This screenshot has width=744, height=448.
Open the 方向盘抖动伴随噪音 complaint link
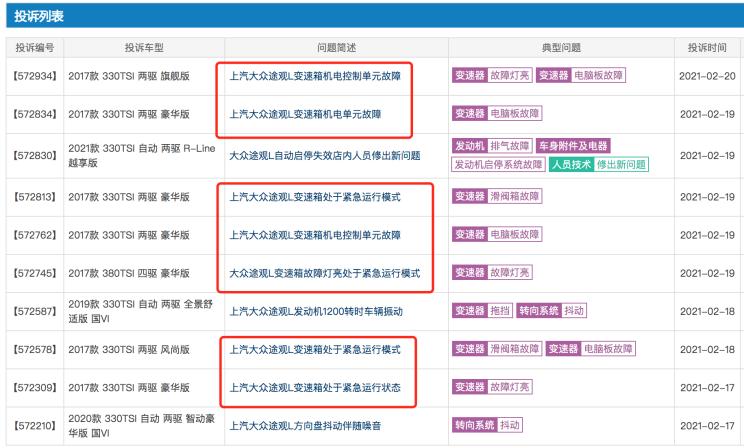(305, 426)
